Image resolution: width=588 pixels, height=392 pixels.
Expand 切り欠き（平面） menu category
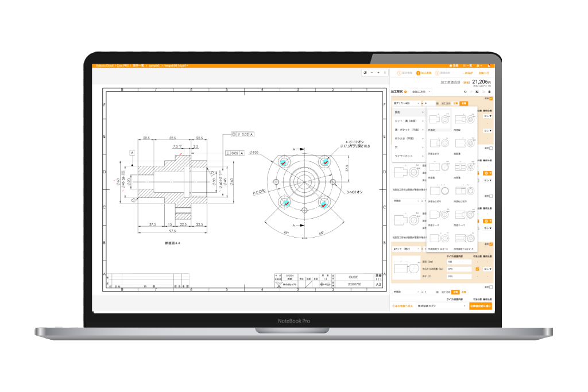click(408, 138)
